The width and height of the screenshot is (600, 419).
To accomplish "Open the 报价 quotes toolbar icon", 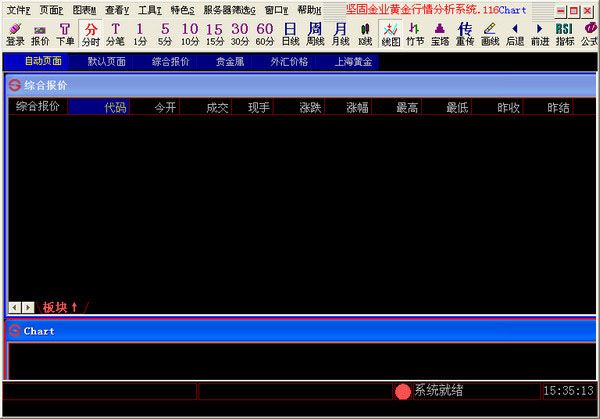I will (40, 34).
